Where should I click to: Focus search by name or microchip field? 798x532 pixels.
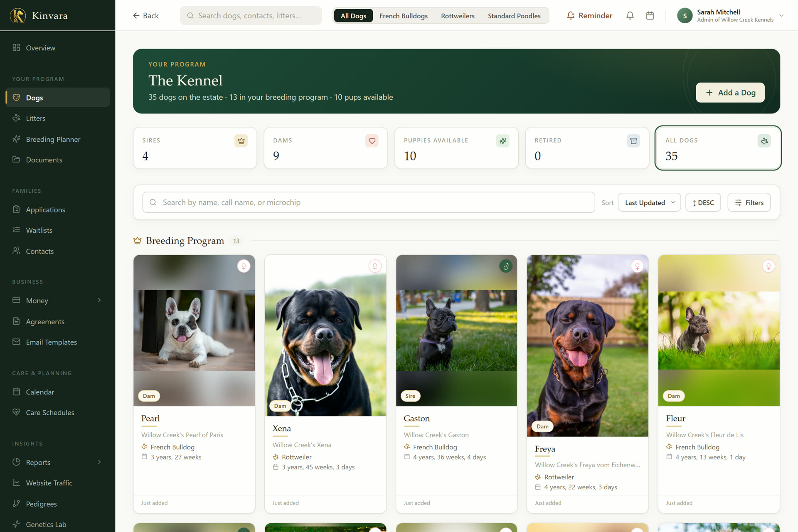click(369, 202)
